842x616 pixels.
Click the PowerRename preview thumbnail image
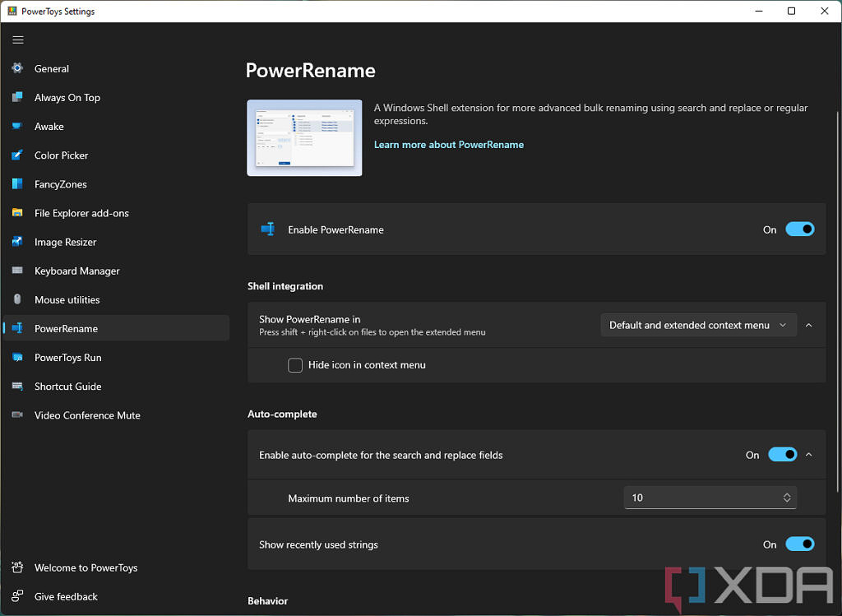coord(304,138)
